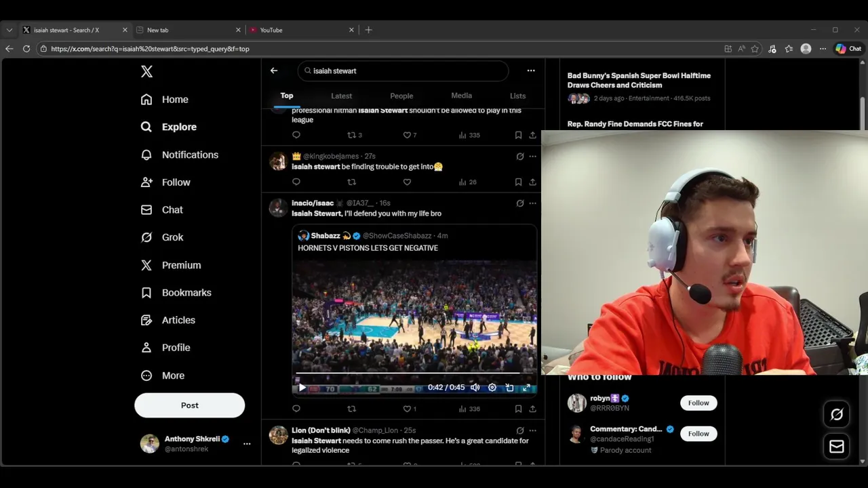Click the Post button
Screen dimensions: 868x488
click(190, 405)
